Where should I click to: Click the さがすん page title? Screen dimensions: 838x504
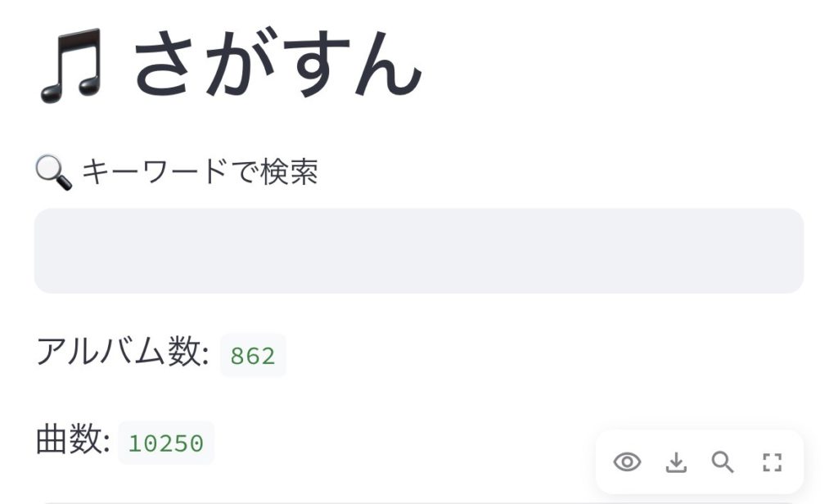[277, 67]
